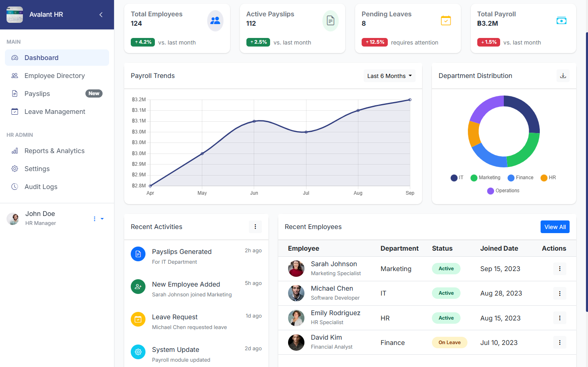Click the View All button
This screenshot has width=588, height=367.
click(554, 227)
